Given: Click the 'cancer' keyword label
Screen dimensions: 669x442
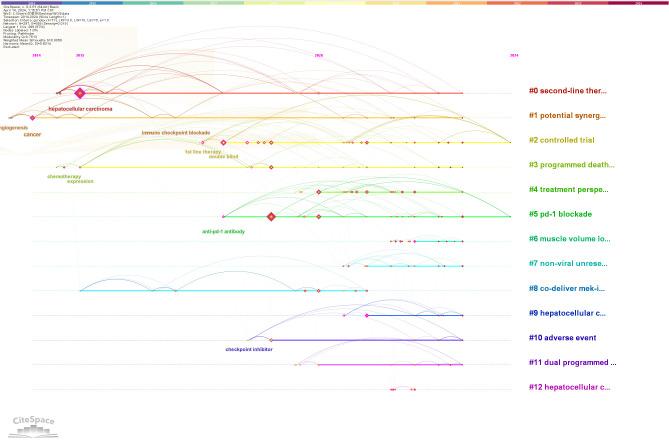Looking at the screenshot, I should 32,134.
